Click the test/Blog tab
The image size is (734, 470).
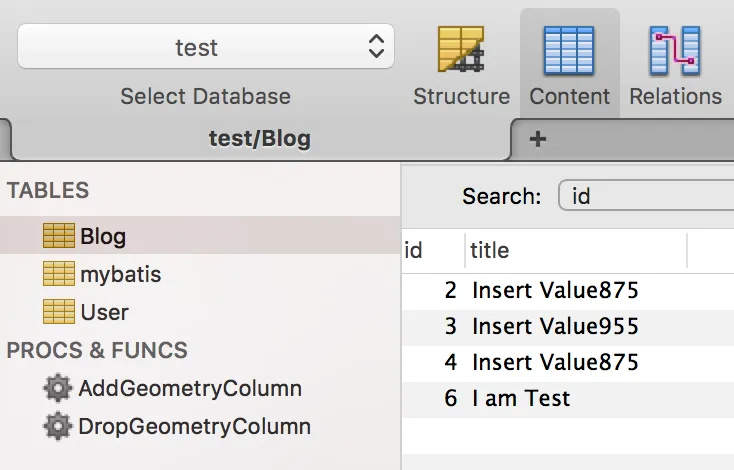pos(259,139)
